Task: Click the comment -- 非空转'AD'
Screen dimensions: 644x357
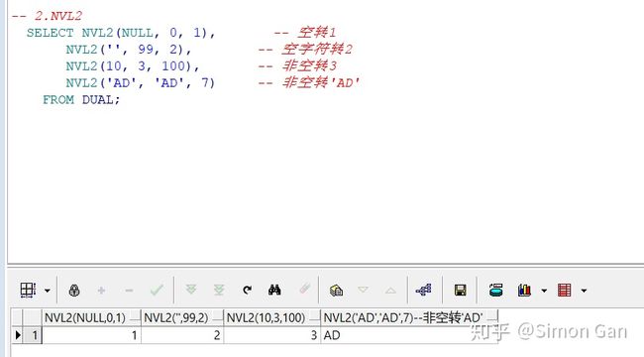Action: pos(308,82)
